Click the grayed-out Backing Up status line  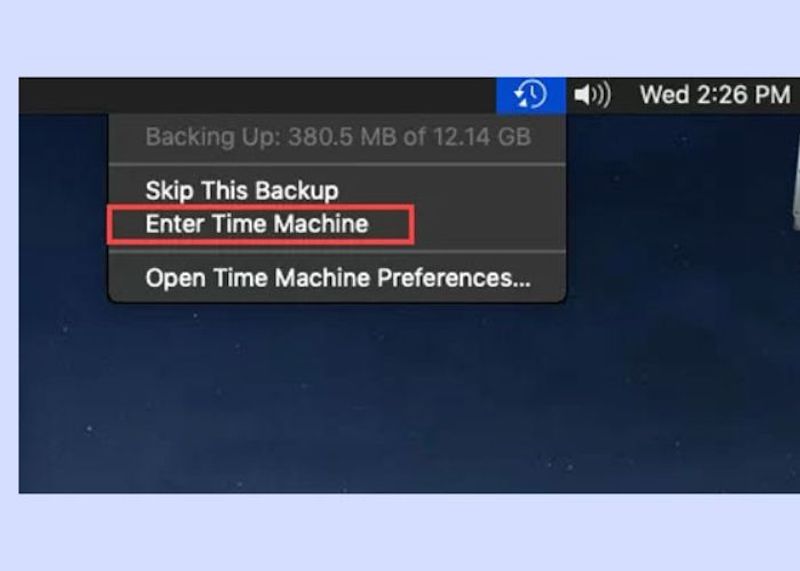[x=338, y=137]
